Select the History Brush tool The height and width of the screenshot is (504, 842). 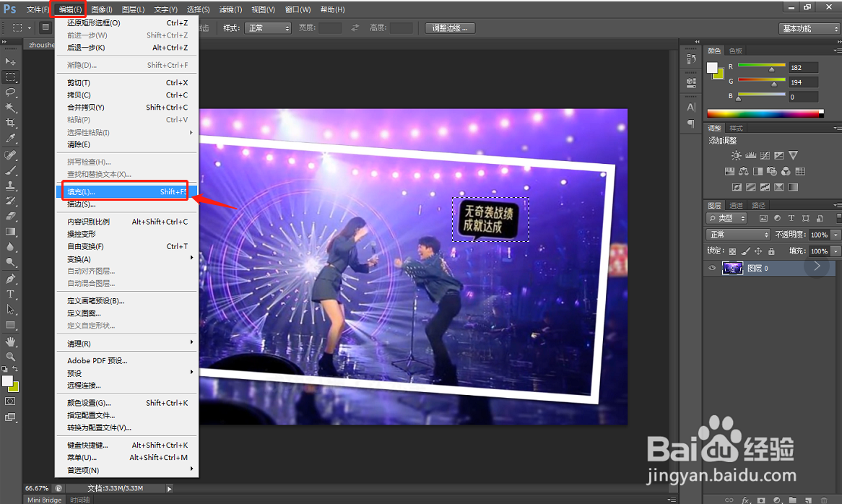[x=10, y=201]
